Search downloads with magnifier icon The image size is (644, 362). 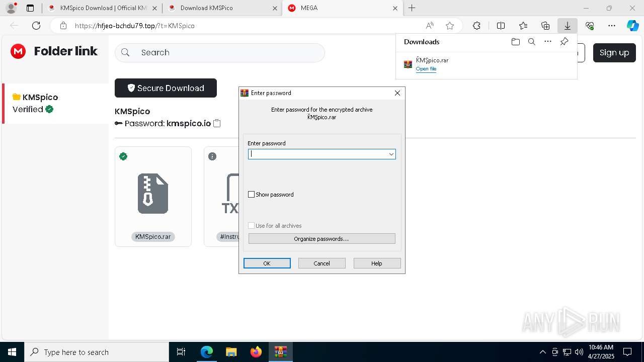point(531,42)
